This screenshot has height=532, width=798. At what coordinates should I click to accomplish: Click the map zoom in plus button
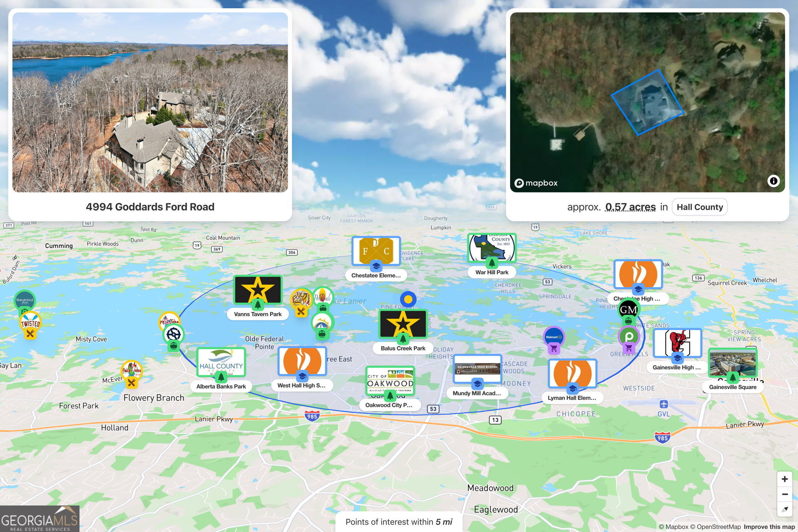(784, 479)
